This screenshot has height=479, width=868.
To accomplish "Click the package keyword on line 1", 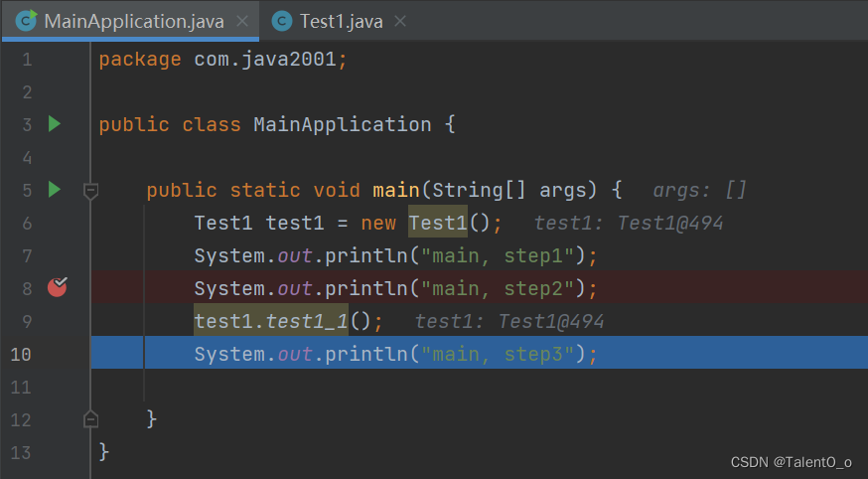I will 140,60.
